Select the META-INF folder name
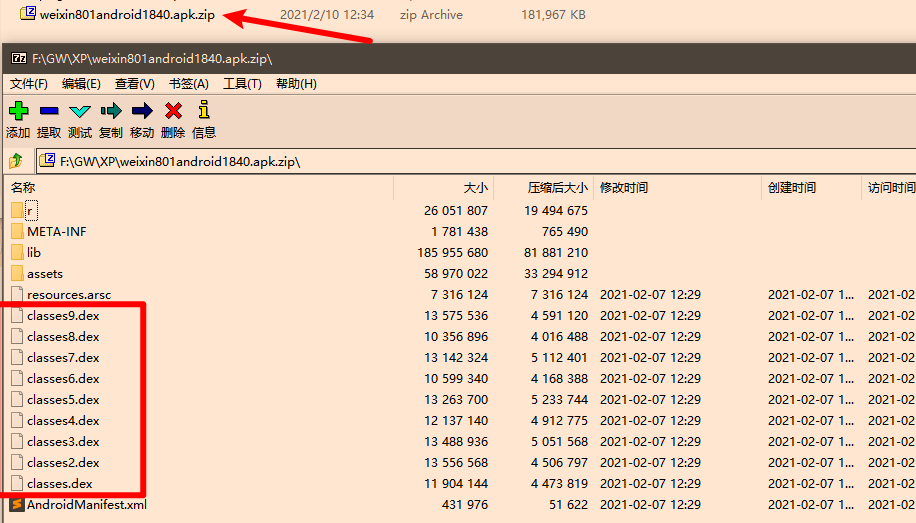 pyautogui.click(x=57, y=231)
